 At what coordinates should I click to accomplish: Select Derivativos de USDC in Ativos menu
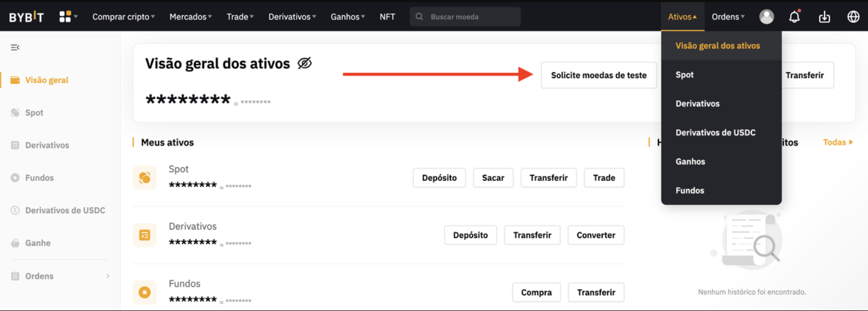[x=715, y=132]
